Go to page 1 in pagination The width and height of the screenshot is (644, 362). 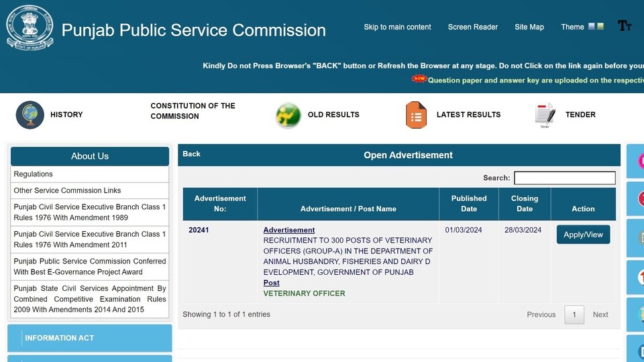(x=574, y=315)
